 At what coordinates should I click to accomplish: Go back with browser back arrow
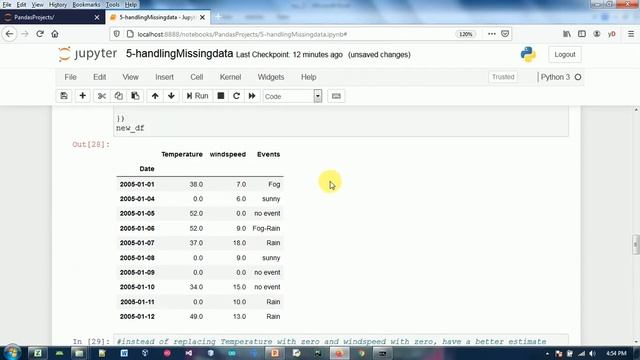9,34
